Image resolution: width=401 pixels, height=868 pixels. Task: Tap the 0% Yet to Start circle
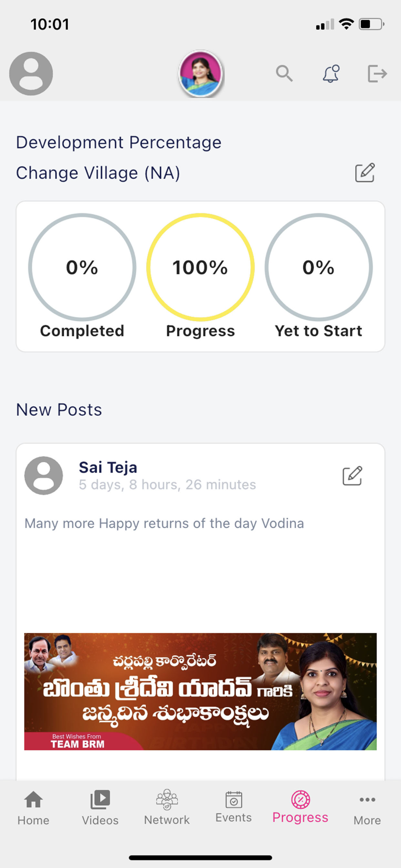(319, 267)
